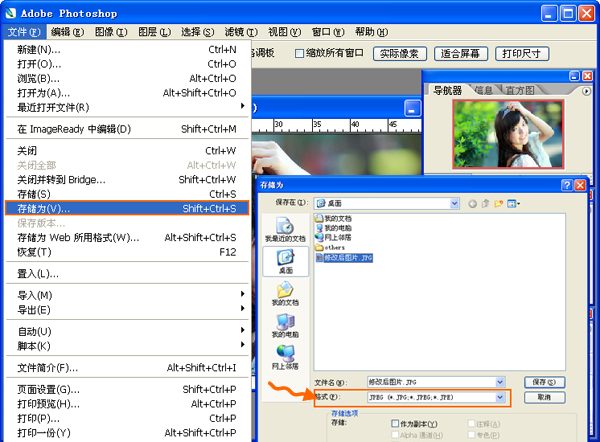The image size is (600, 442).
Task: Select 我的文档 in the places bar
Action: coord(285,294)
